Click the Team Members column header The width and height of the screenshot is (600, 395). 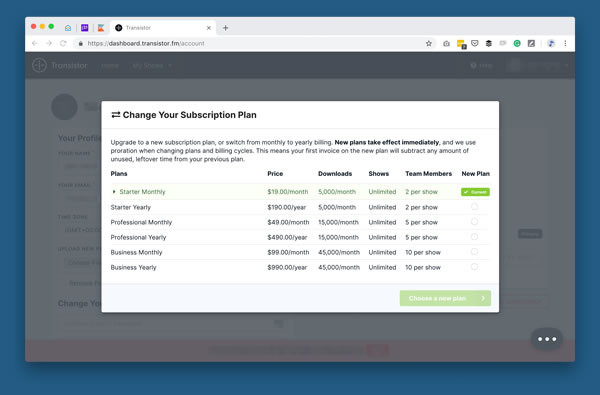(x=429, y=174)
